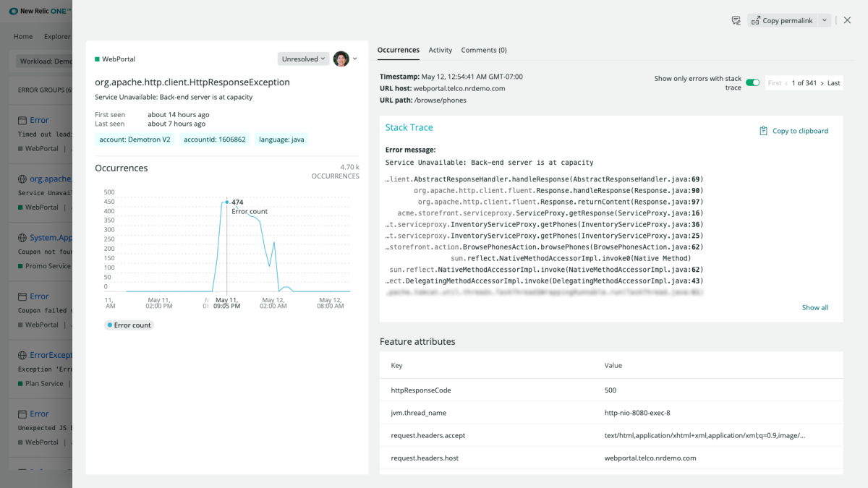This screenshot has height=488, width=868.
Task: Go to the First occurrence
Action: click(x=775, y=83)
